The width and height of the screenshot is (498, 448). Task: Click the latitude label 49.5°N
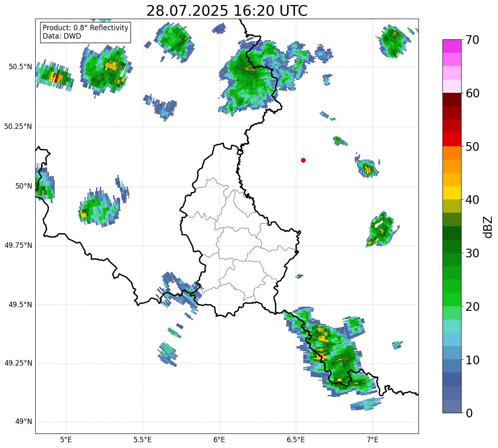coord(20,305)
